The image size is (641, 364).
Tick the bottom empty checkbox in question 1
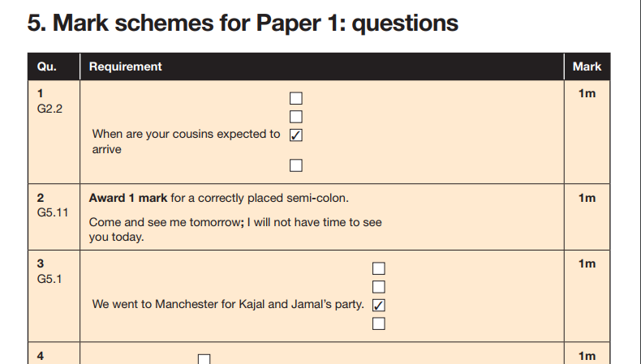click(x=296, y=165)
